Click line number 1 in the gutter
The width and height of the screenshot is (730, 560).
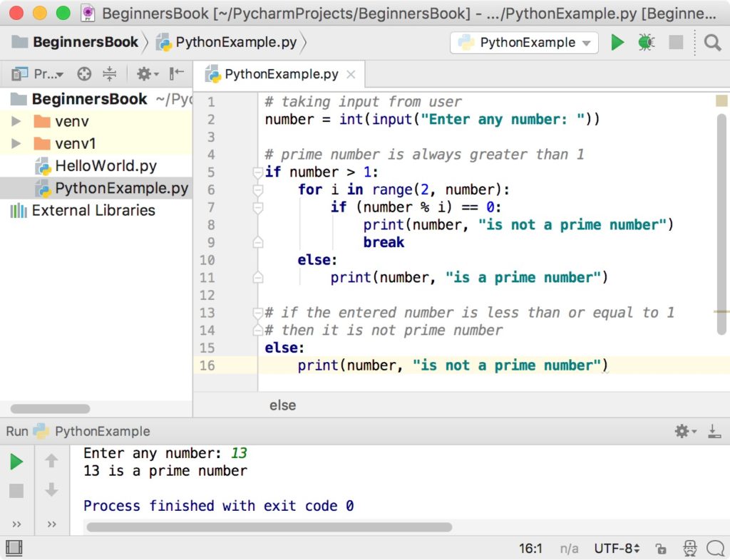click(211, 102)
